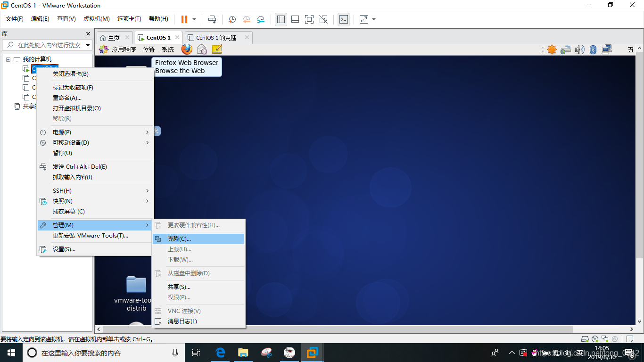The width and height of the screenshot is (644, 362).
Task: Click the volume speaker icon in CentOS panel
Action: click(579, 49)
